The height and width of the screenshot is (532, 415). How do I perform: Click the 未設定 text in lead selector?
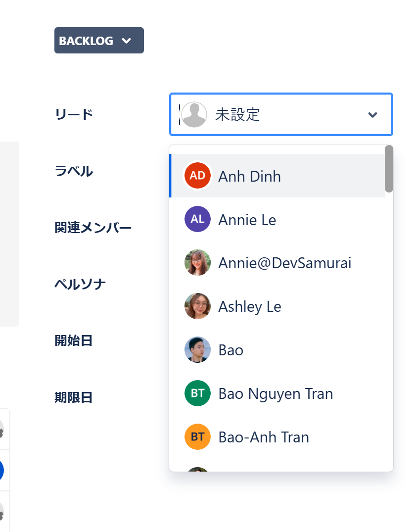click(237, 115)
